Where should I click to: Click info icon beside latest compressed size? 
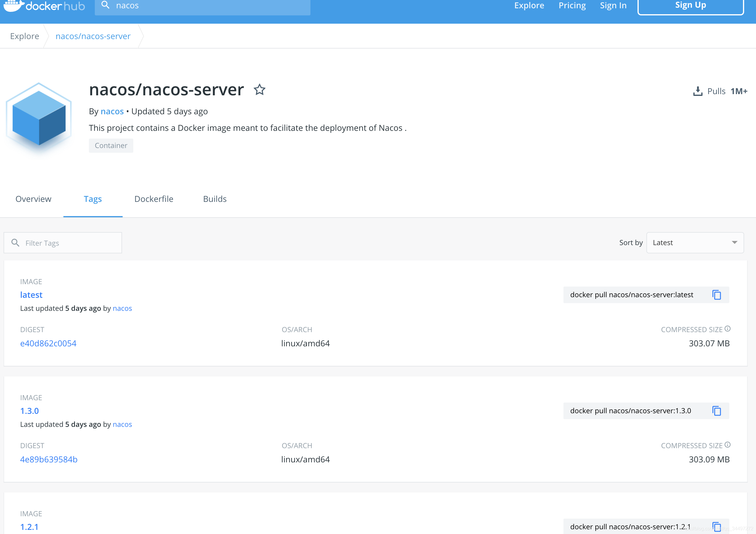pos(728,329)
